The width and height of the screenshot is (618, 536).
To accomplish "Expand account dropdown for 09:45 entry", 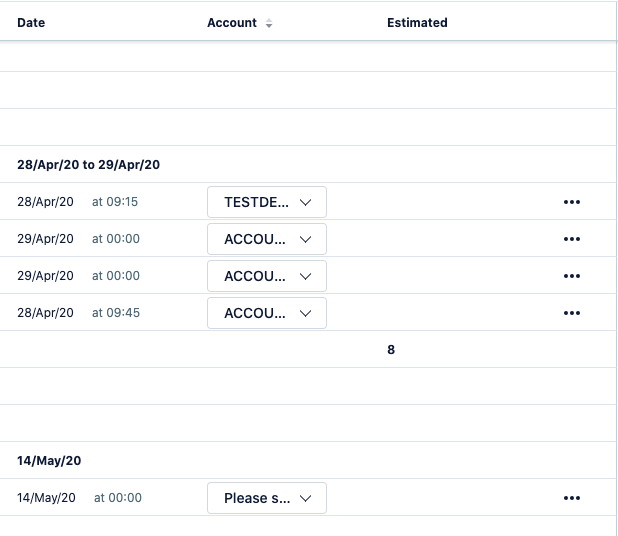I will coord(267,313).
